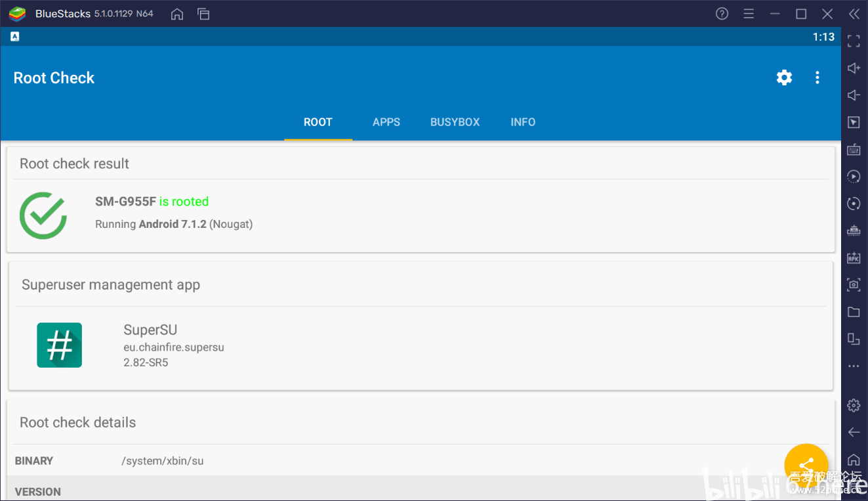
Task: Click Android home button in sidebar
Action: [854, 459]
